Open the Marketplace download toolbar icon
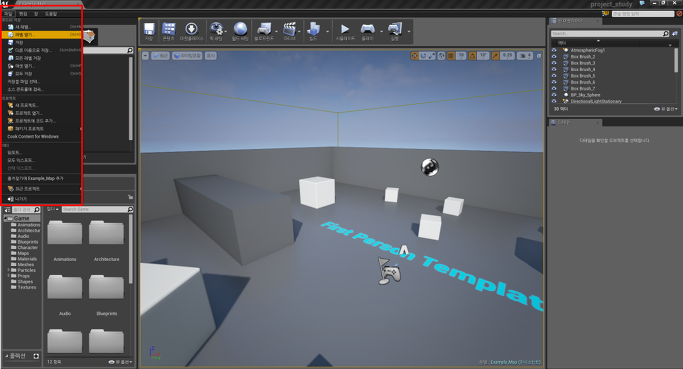The height and width of the screenshot is (369, 683). point(191,29)
